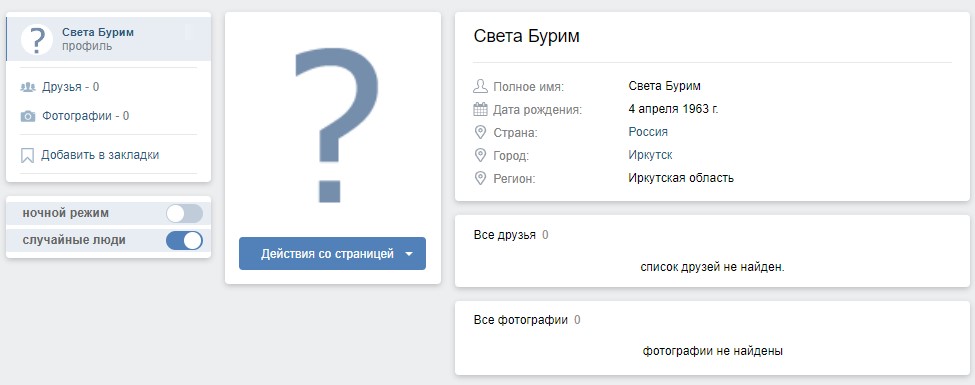Click the camera icon beside Фотографии
Image resolution: width=975 pixels, height=385 pixels.
point(27,116)
